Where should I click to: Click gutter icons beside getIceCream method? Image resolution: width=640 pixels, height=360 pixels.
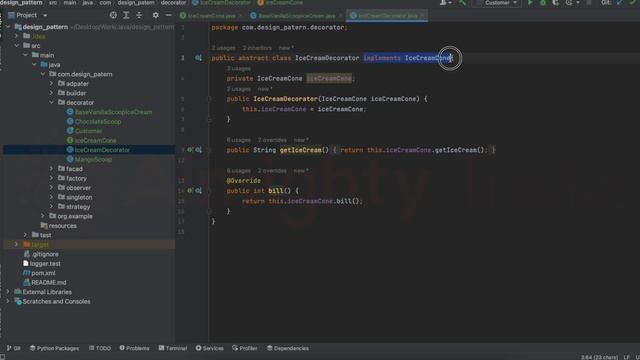point(194,150)
